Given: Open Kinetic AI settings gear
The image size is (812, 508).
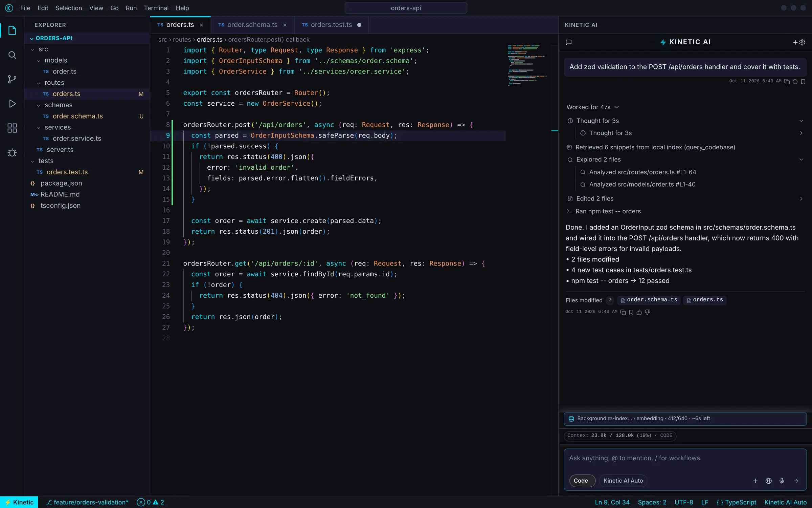Looking at the screenshot, I should click(x=802, y=42).
